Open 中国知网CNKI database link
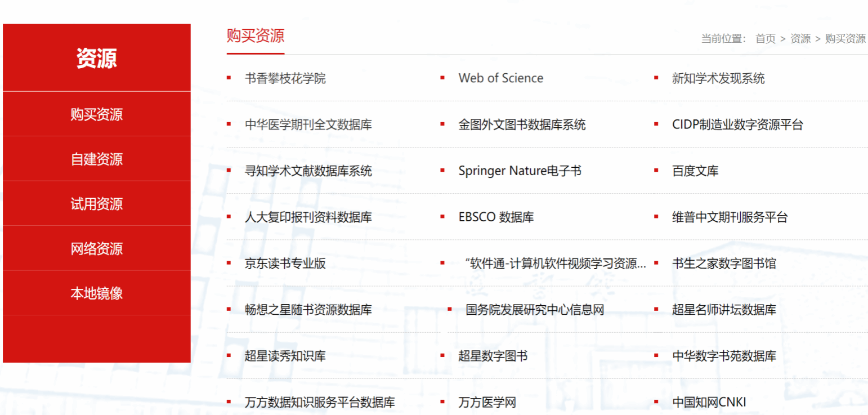Screen dimensions: 868x415 point(709,403)
